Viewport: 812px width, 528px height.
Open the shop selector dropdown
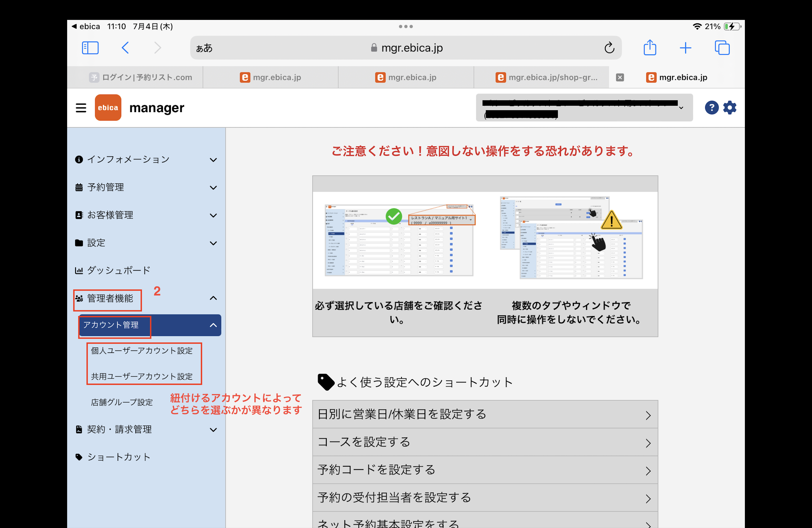(x=584, y=107)
